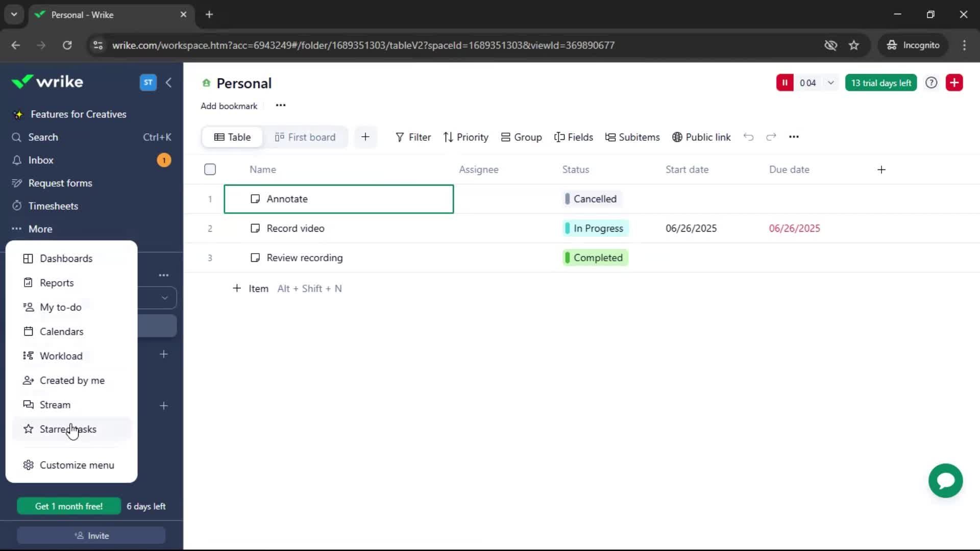Open Calendars
This screenshot has height=551, width=980.
(x=61, y=332)
